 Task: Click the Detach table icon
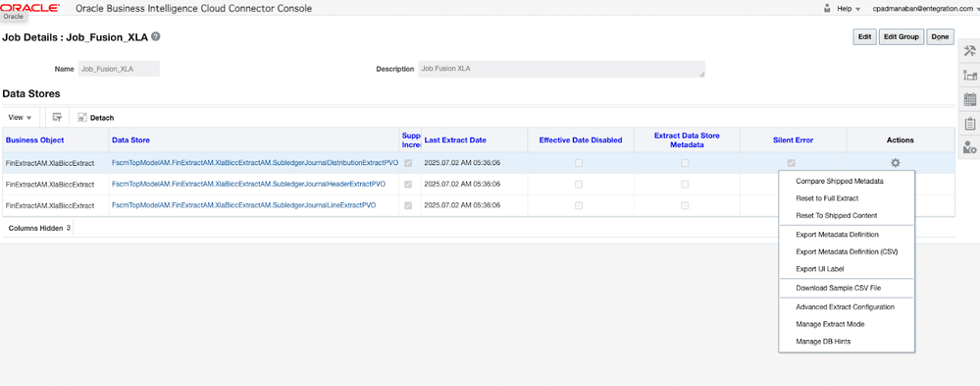[81, 117]
